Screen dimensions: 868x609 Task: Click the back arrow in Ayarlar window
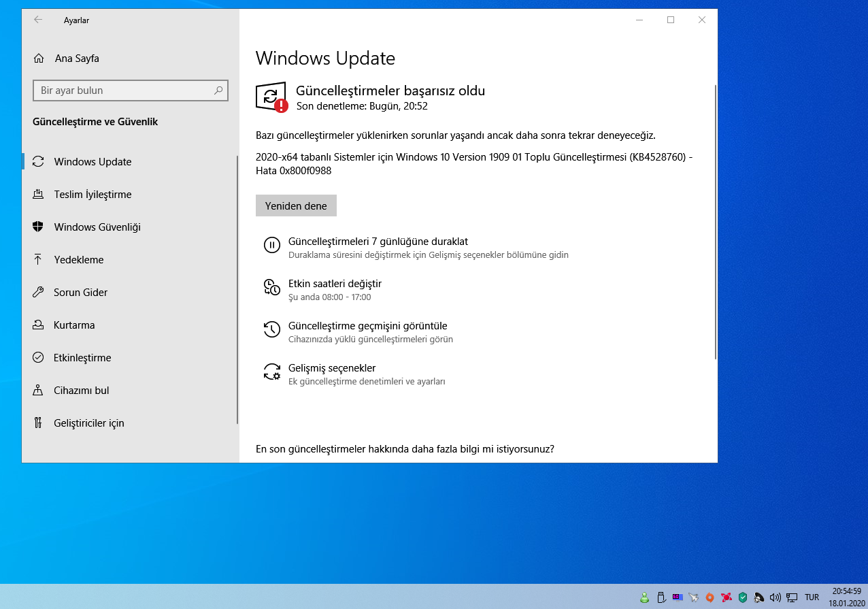click(x=38, y=20)
